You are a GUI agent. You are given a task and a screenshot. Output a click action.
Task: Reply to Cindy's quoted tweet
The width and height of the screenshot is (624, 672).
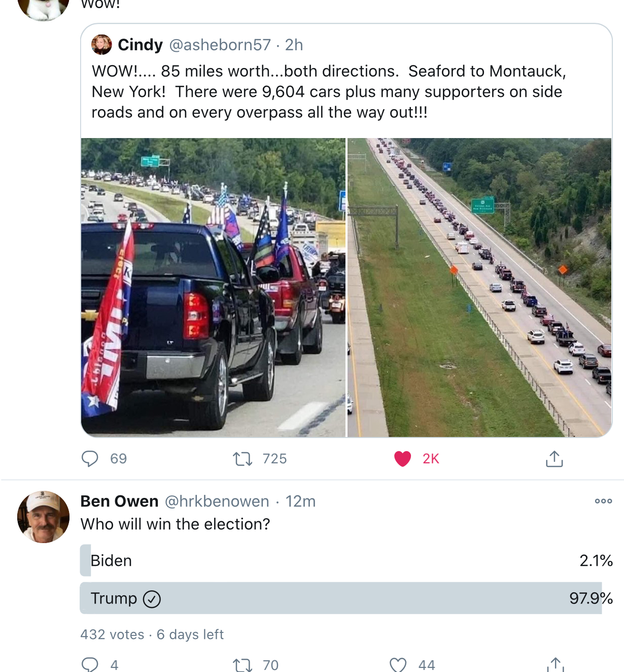(90, 458)
